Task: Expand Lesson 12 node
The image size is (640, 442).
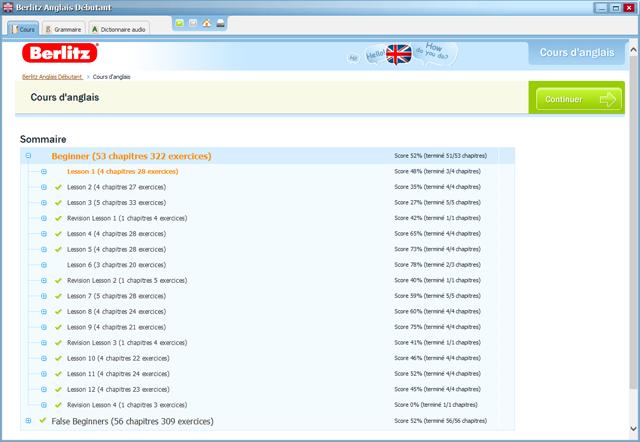Action: 44,389
